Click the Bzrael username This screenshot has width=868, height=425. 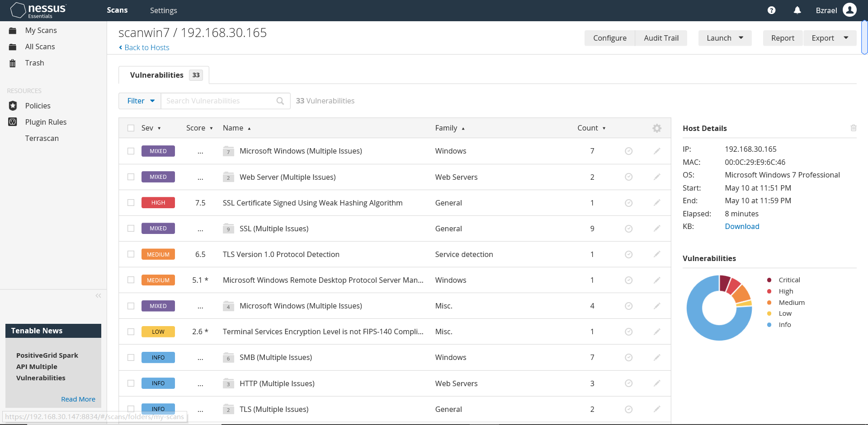(826, 10)
